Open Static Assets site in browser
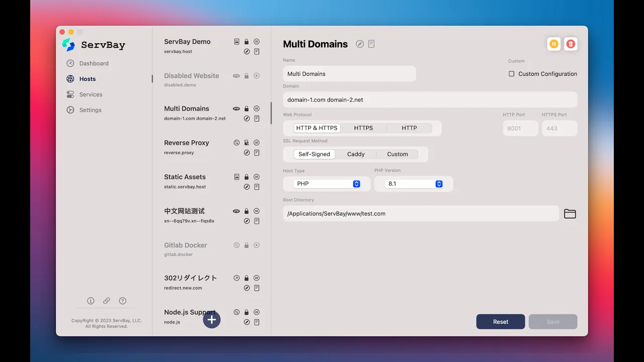Screen dimensions: 644x362 tap(247, 187)
